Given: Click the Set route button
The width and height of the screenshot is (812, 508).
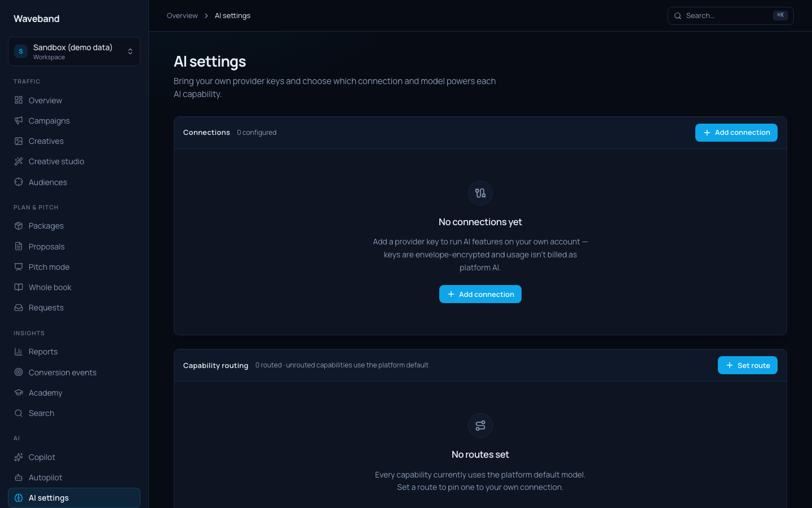Looking at the screenshot, I should point(748,365).
